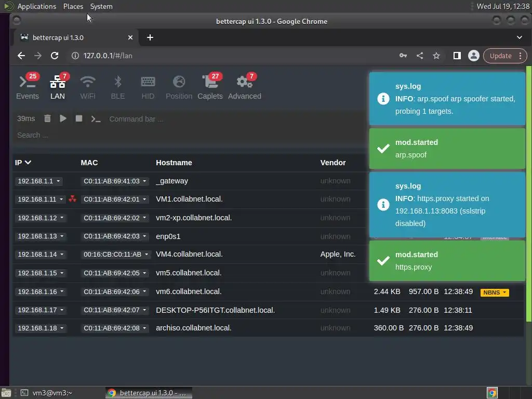
Task: Open the MAC menu for 00:16:CB:C0:11:AB
Action: [115, 255]
